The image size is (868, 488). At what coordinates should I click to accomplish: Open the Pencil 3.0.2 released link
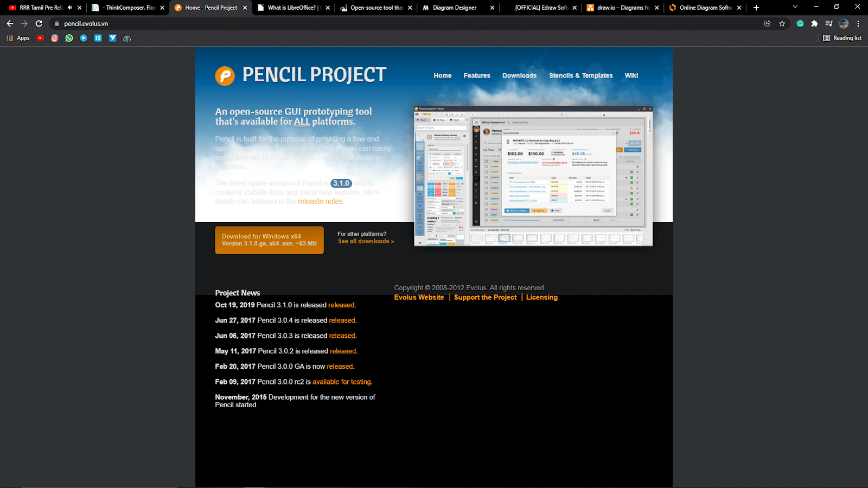coord(343,351)
